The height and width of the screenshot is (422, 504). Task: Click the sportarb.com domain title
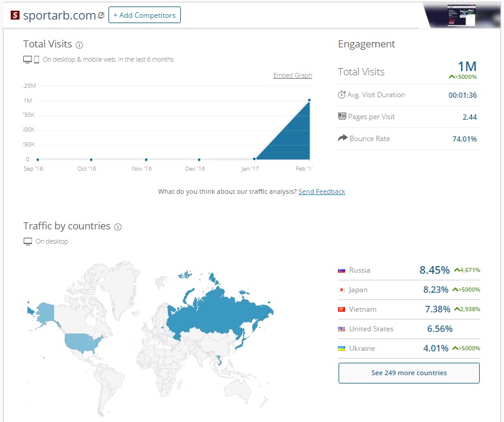pyautogui.click(x=59, y=15)
